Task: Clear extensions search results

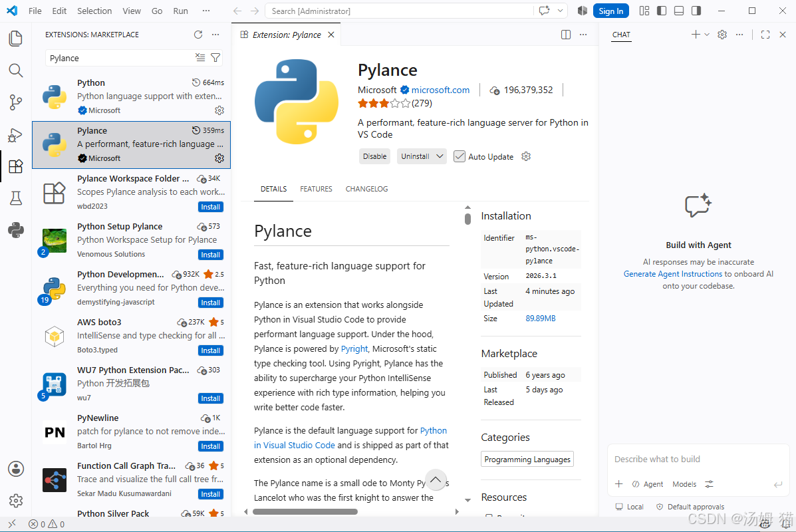Action: pos(200,58)
